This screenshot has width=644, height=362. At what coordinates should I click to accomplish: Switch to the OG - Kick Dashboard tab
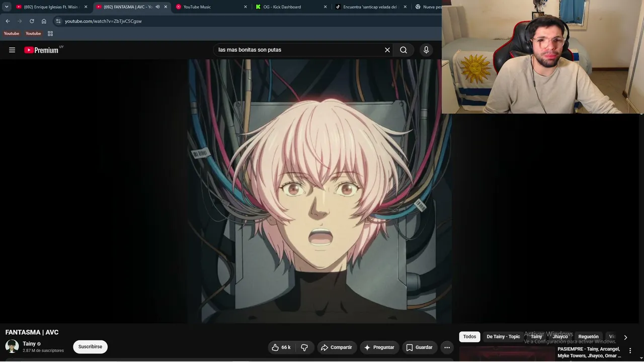[x=291, y=7]
